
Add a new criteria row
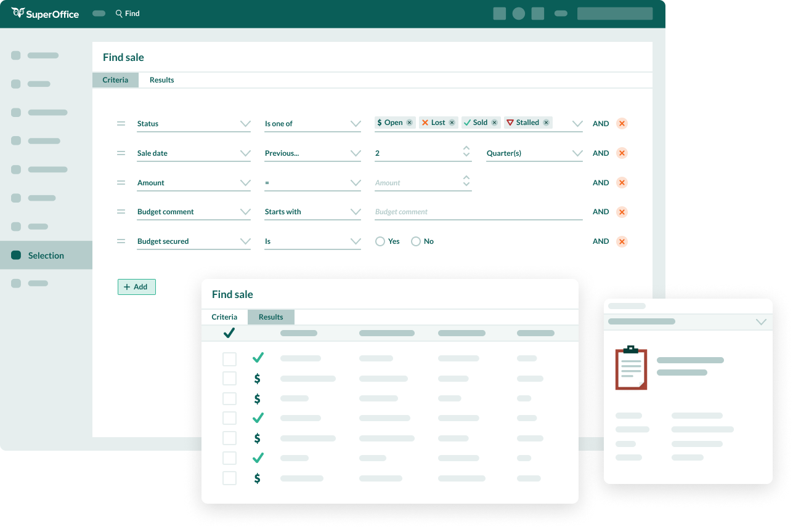[137, 287]
